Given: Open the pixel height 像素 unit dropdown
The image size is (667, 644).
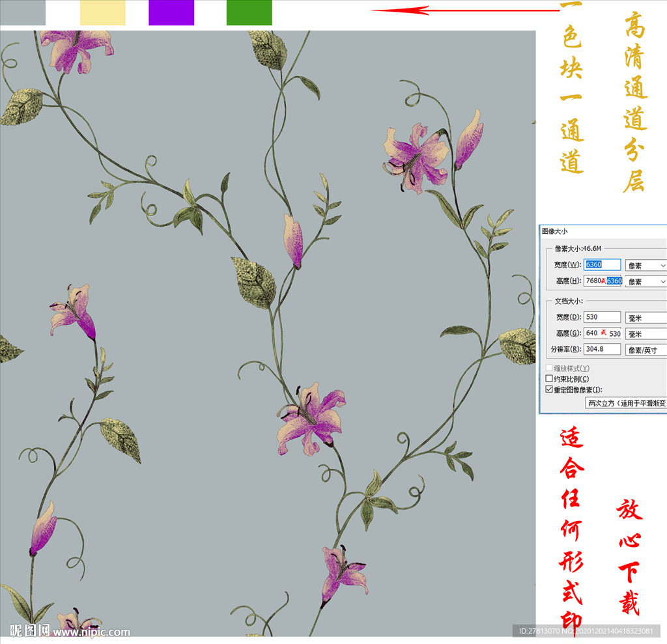Looking at the screenshot, I should coord(646,281).
